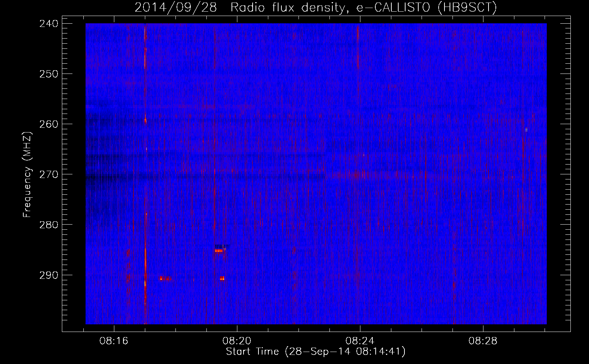Image resolution: width=589 pixels, height=364 pixels.
Task: Click the 290 frequency tick label
Action: point(48,275)
